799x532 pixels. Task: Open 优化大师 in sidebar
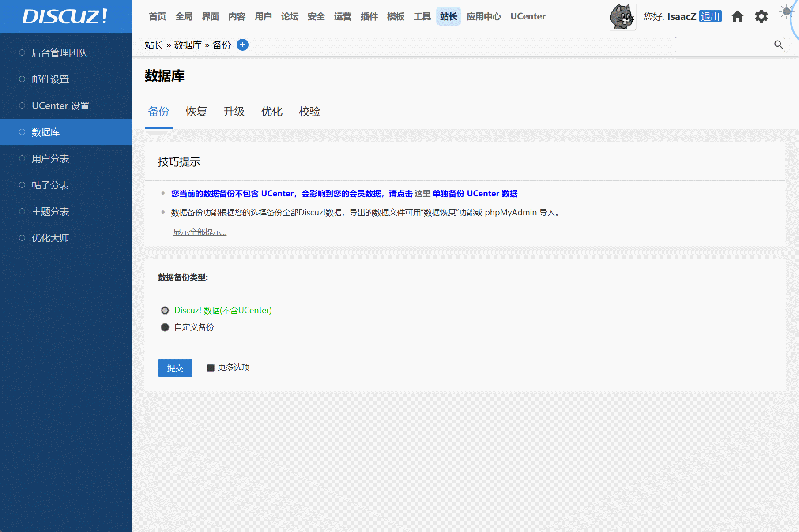66,238
